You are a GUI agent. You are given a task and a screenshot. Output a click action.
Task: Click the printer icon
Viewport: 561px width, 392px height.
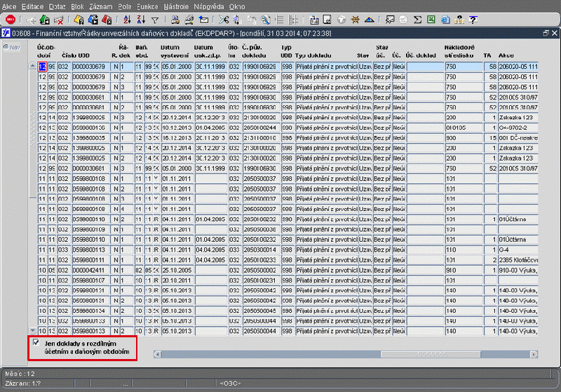[x=175, y=20]
